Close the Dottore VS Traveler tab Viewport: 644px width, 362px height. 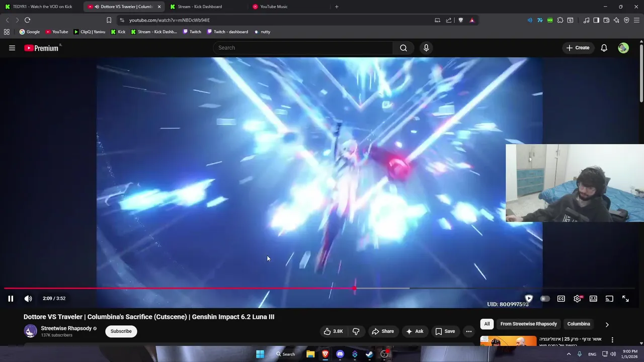159,7
